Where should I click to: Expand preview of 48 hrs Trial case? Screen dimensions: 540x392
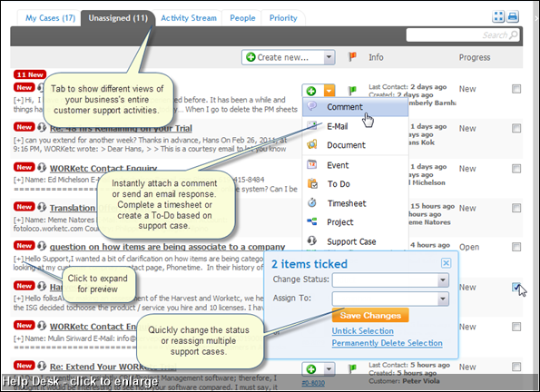(18, 141)
